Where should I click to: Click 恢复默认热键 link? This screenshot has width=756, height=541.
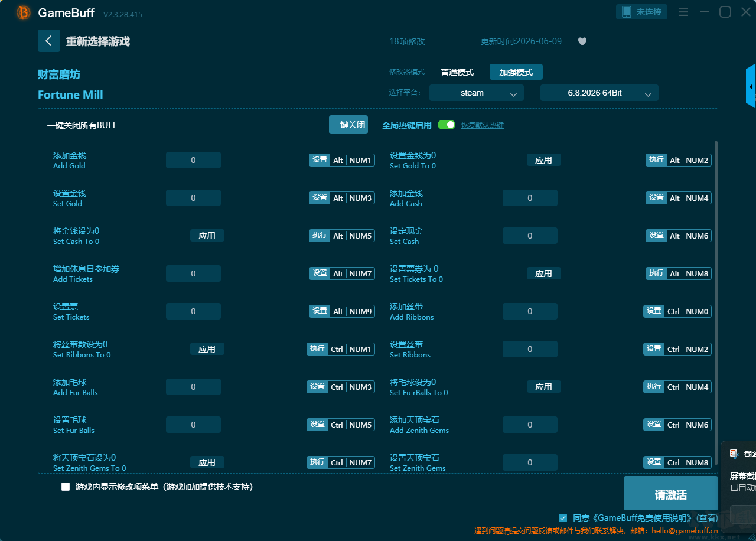(483, 125)
